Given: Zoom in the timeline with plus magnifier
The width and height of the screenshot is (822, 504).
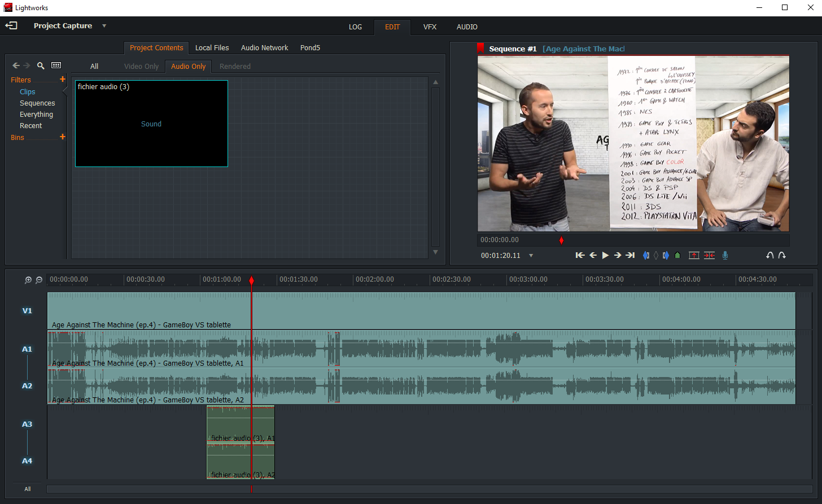Looking at the screenshot, I should coord(28,280).
